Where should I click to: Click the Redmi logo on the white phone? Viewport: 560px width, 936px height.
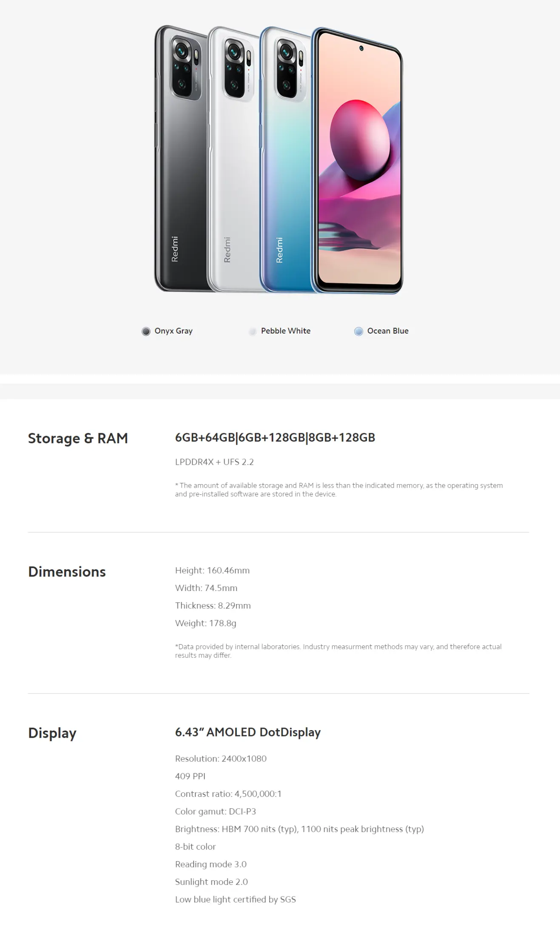pos(227,250)
